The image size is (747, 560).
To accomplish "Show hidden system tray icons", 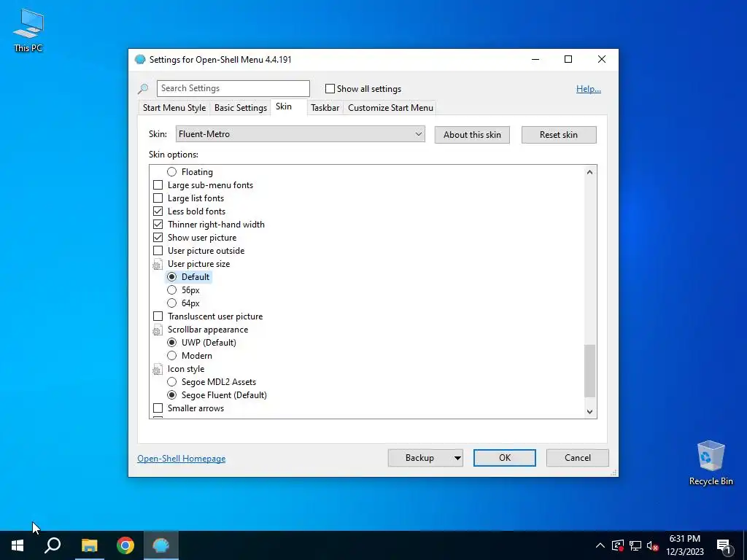I will [x=600, y=545].
